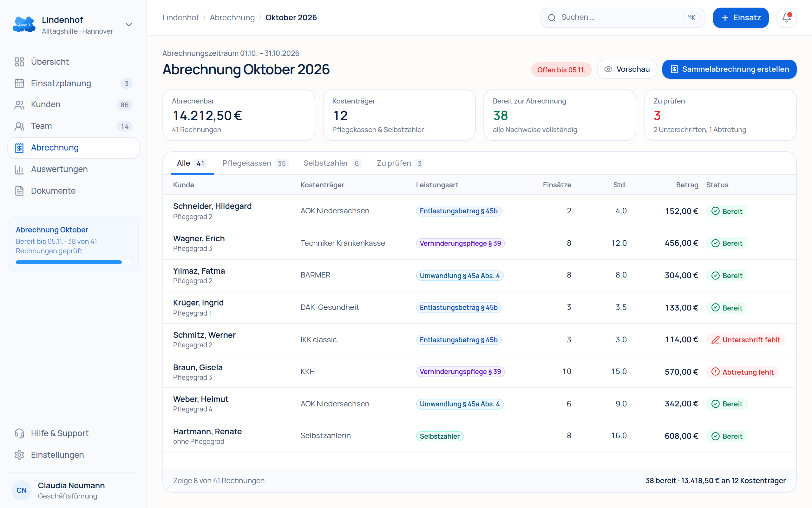812x508 pixels.
Task: Click the 342,00 € amount for Weber
Action: click(x=681, y=404)
